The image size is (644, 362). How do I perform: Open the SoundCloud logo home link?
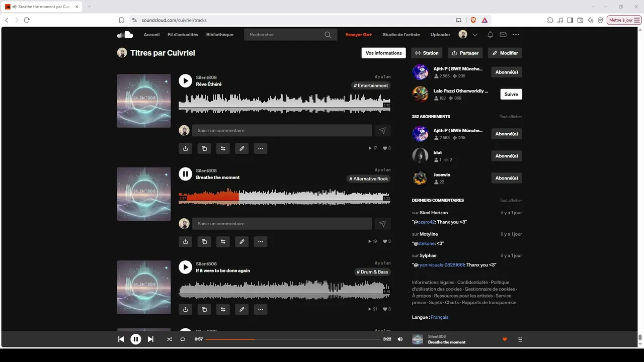[125, 35]
